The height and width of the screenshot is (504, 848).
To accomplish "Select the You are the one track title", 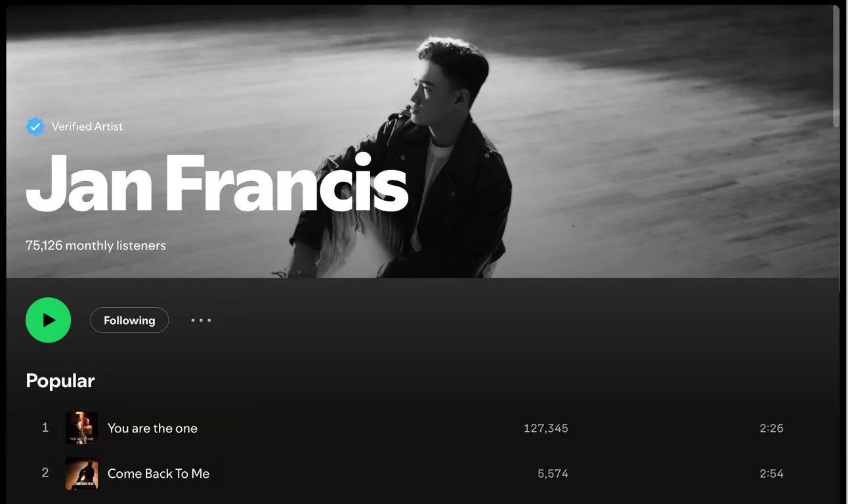I will click(152, 428).
